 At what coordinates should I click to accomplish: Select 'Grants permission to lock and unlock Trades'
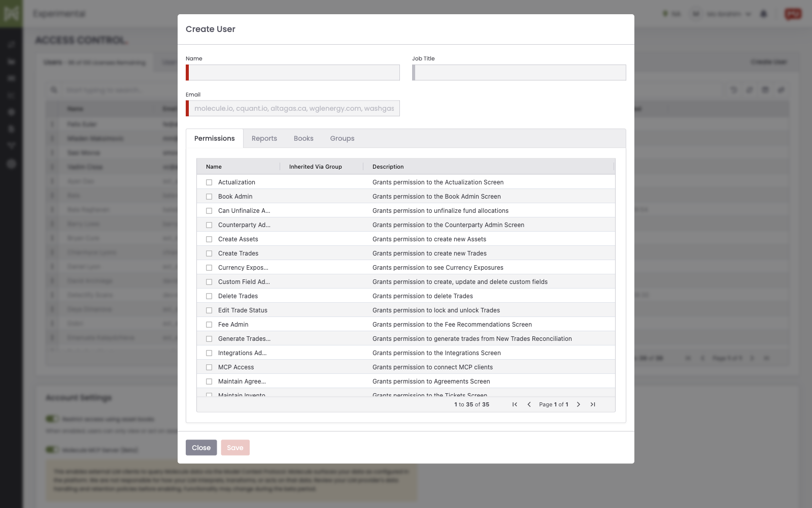click(x=436, y=310)
